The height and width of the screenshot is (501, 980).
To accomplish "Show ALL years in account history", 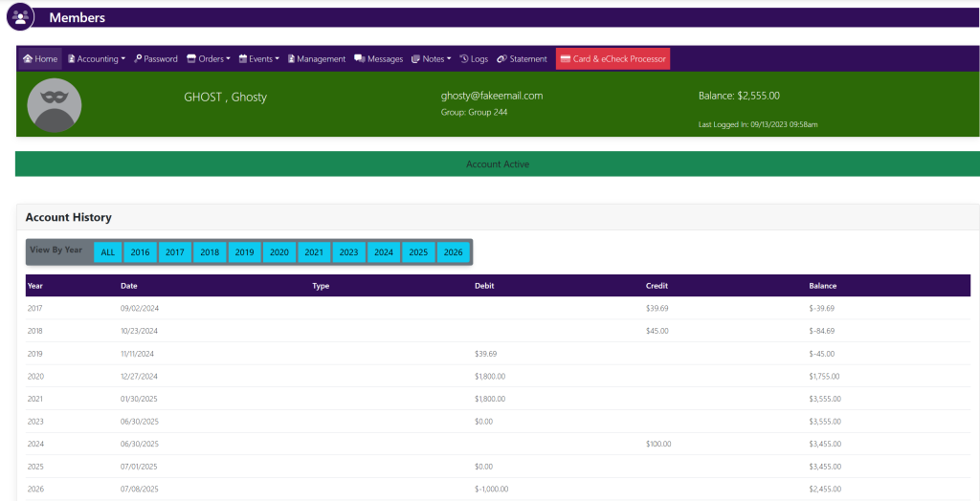I will 108,252.
